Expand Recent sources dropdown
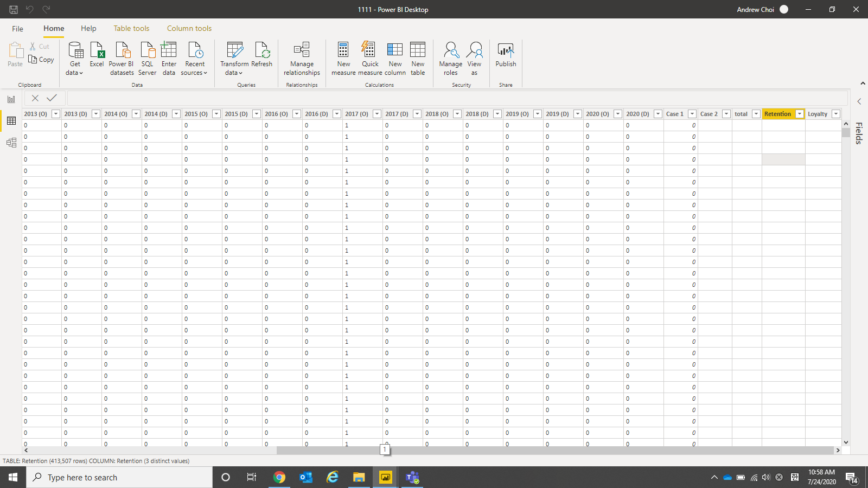This screenshot has height=488, width=868. tap(194, 59)
